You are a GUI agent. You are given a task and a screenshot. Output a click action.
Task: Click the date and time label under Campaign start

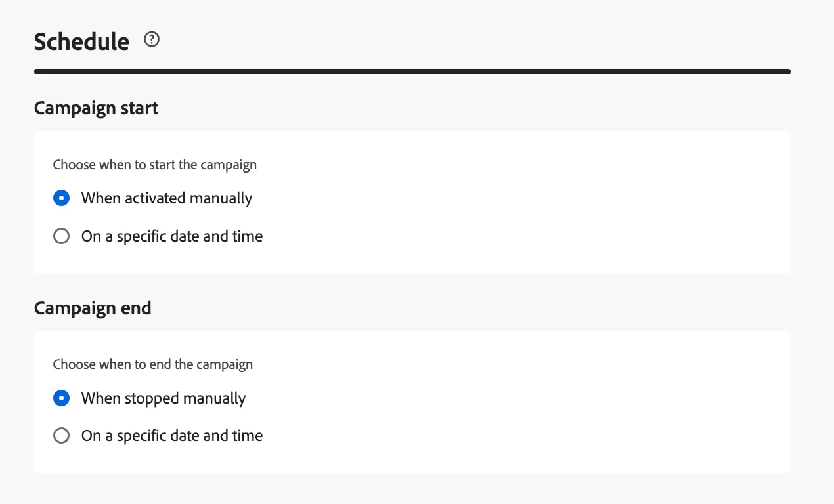coord(172,236)
